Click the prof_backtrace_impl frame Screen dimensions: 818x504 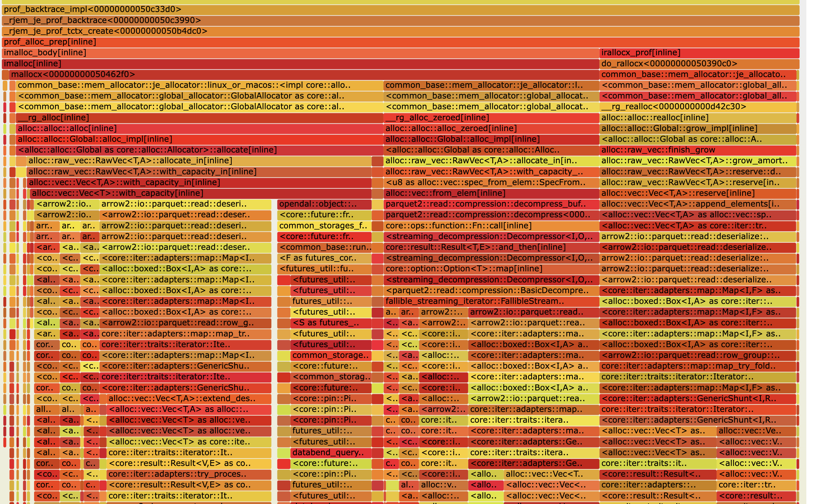pos(400,9)
